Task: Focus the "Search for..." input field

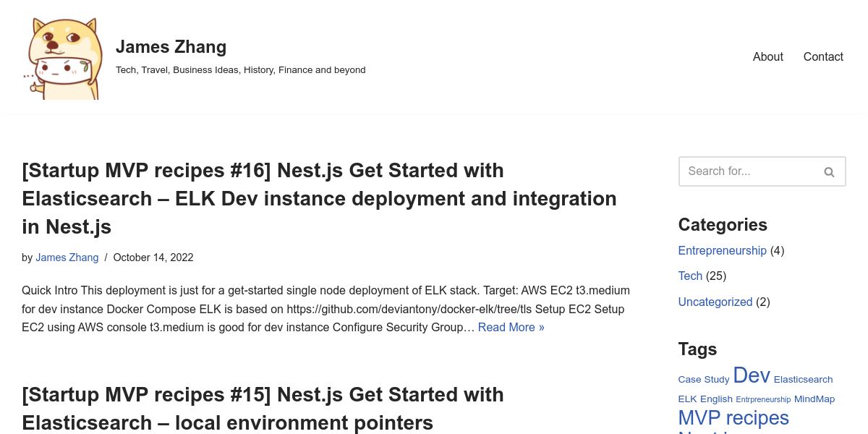Action: 746,171
